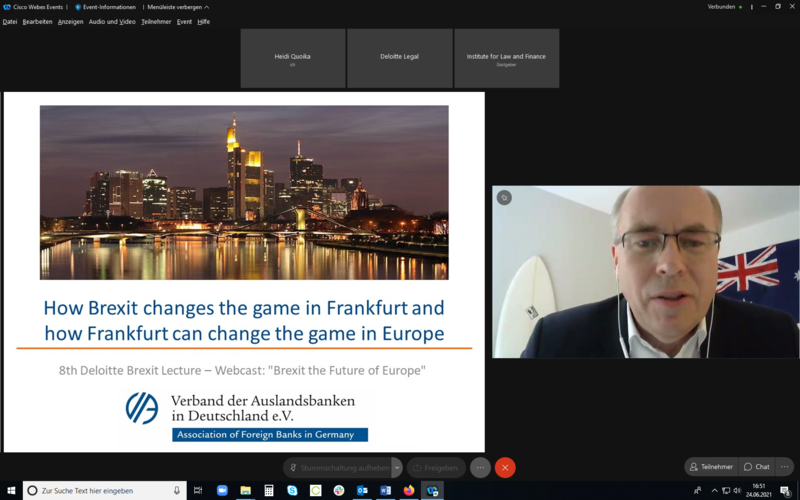Open Skype from the taskbar

click(x=292, y=491)
